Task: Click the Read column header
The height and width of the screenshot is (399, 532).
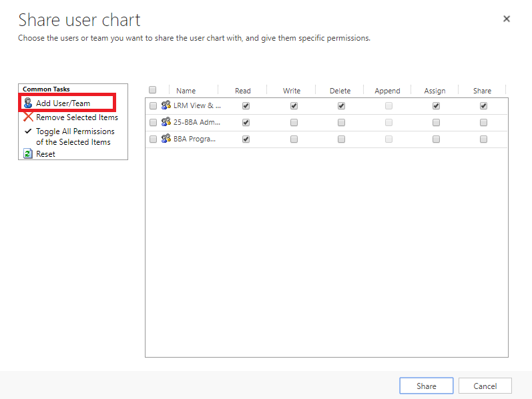Action: [243, 91]
